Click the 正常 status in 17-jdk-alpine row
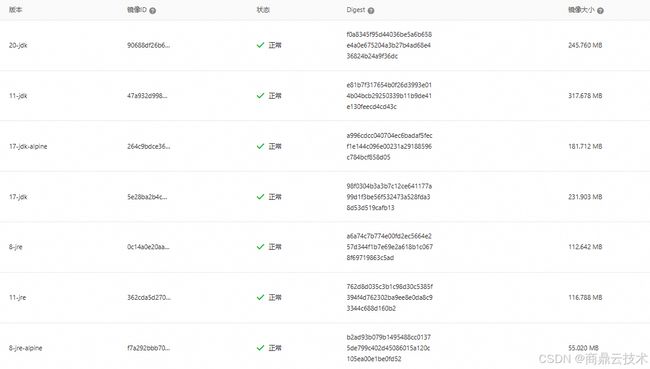Viewport: 650px width, 369px height. coord(275,146)
